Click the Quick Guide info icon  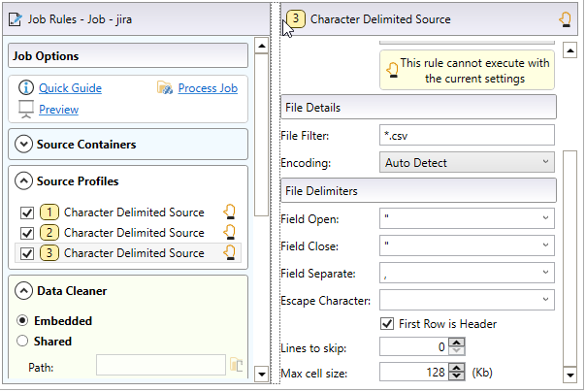[x=26, y=88]
